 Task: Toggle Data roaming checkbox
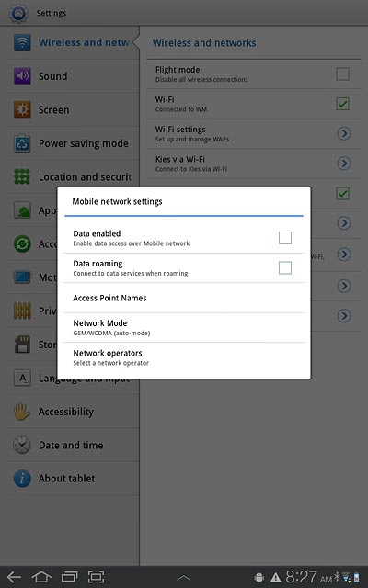285,267
